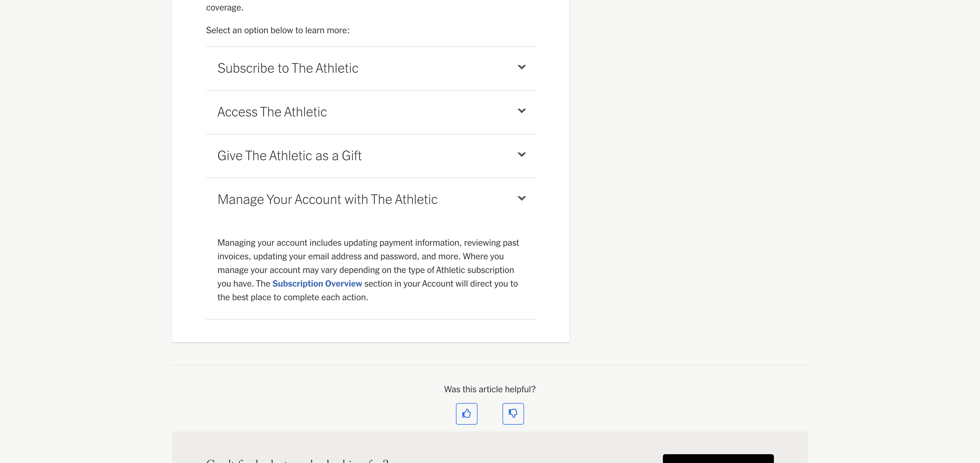Expand Give The Athletic as a Gift chevron
Viewport: 980px width, 463px height.
pyautogui.click(x=522, y=155)
